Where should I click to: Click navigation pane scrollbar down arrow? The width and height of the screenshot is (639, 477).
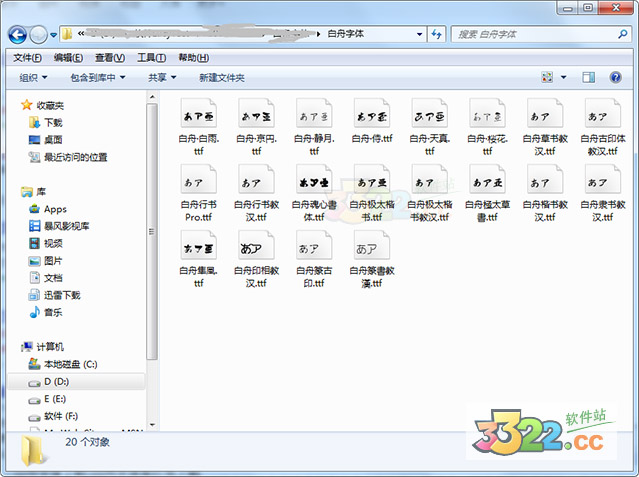pyautogui.click(x=152, y=425)
